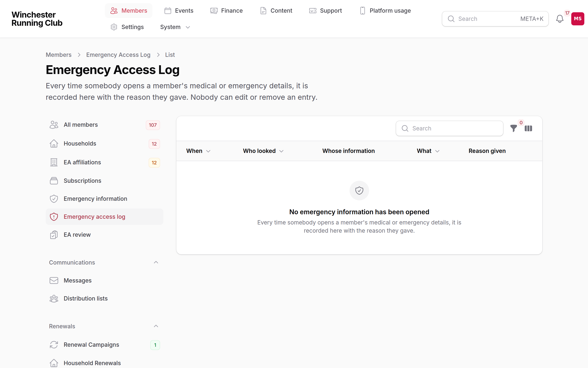Open Distribution lists

[x=105, y=298]
